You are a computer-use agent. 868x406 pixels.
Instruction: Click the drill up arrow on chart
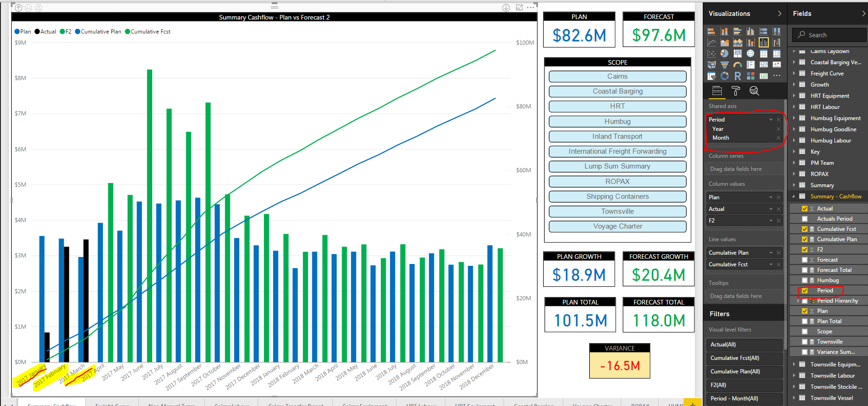(19, 8)
